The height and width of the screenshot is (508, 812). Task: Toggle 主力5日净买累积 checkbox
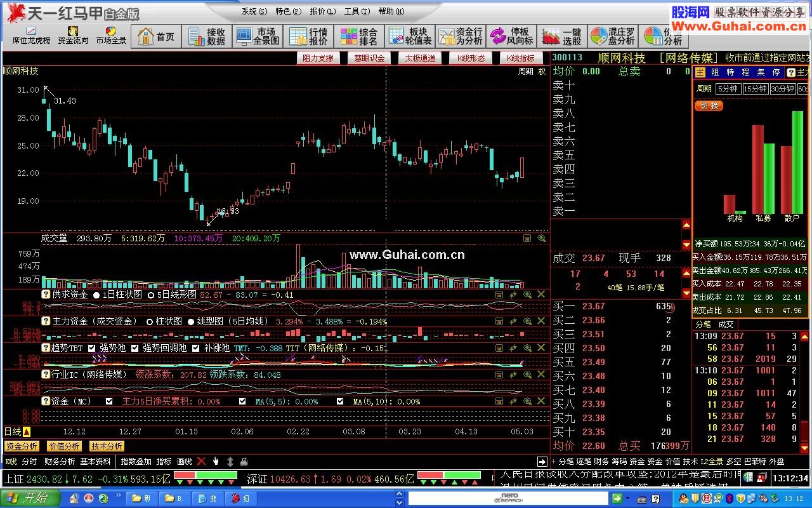[x=109, y=401]
